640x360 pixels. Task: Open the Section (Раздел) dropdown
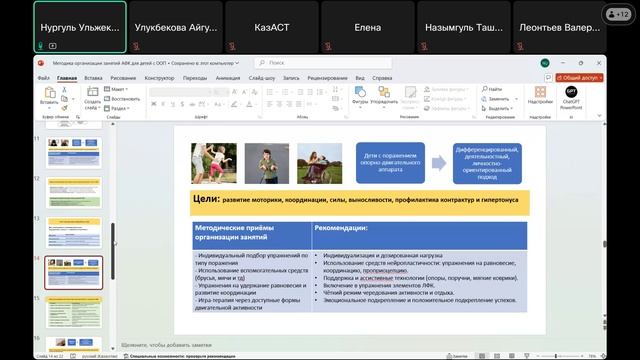pyautogui.click(x=117, y=108)
